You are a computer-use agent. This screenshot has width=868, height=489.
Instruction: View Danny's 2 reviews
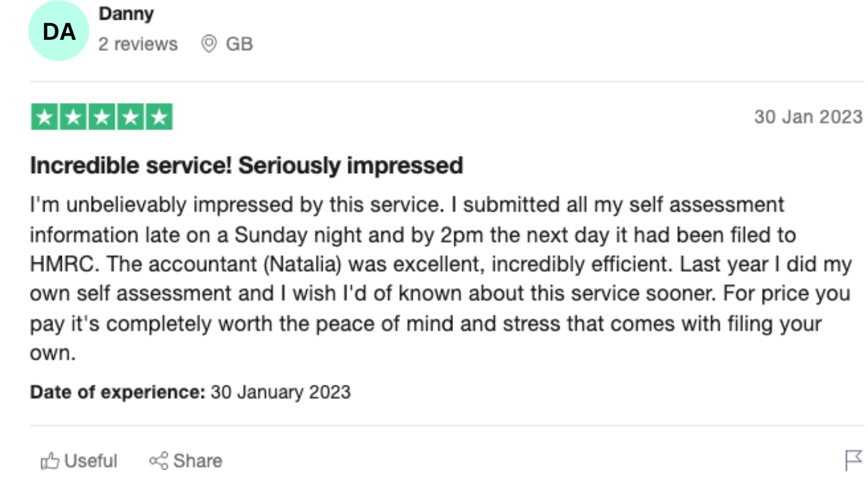138,44
